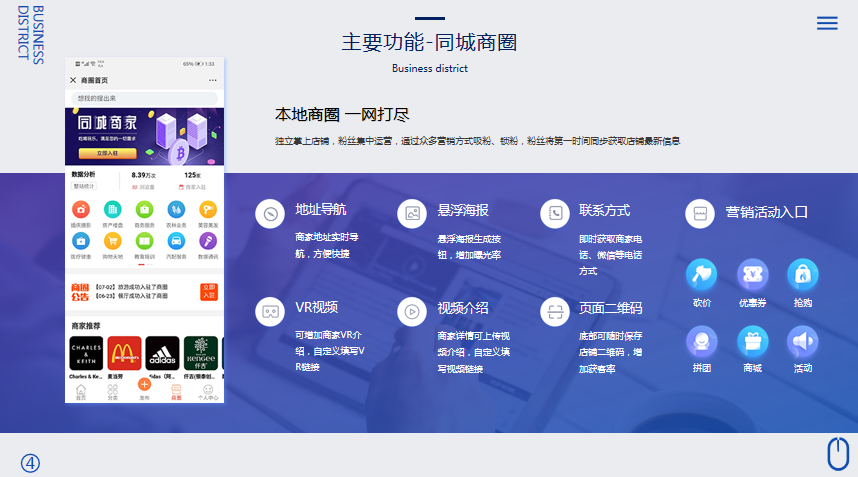Tap 立即入驻 button on the banner

tap(107, 153)
